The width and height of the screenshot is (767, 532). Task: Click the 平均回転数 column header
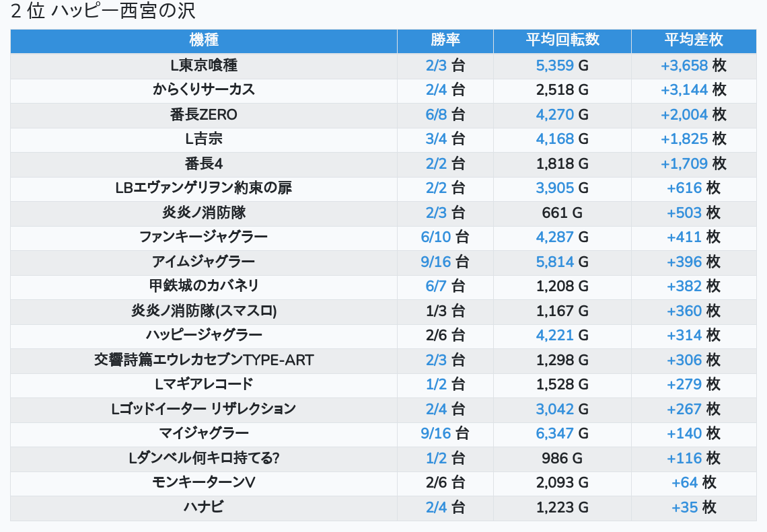point(562,40)
